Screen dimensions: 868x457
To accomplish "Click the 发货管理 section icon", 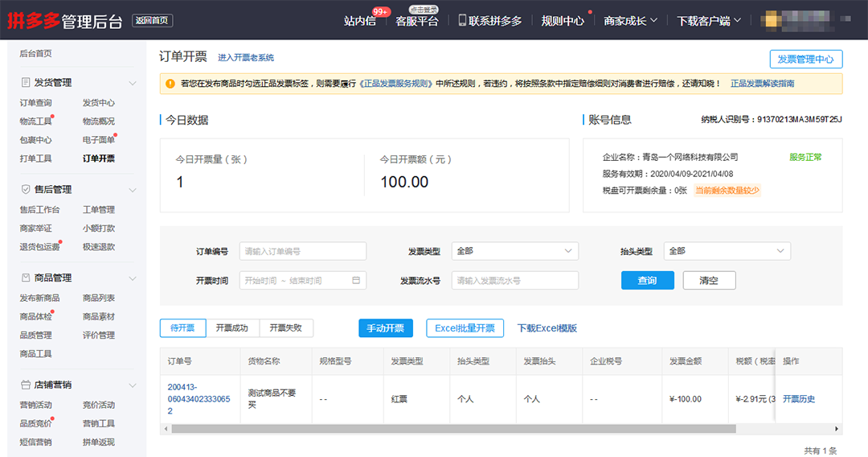I will (x=26, y=83).
